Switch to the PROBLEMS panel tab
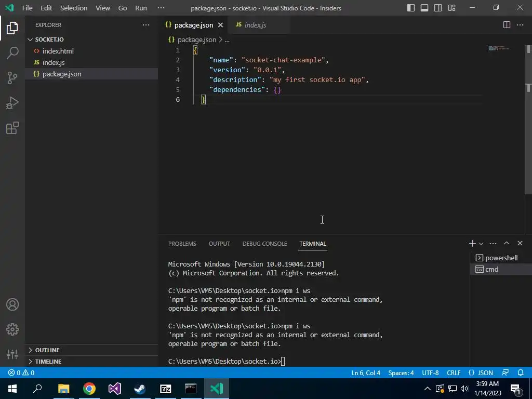Screen dimensions: 532x399 pos(182,244)
